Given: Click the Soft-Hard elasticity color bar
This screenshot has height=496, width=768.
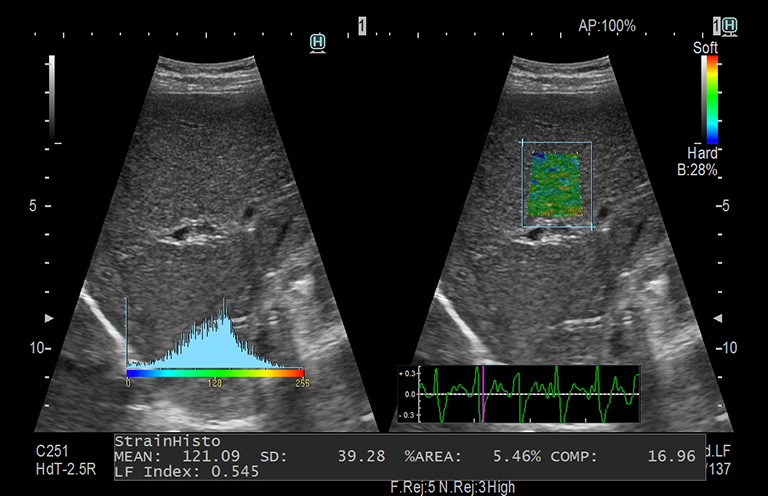Looking at the screenshot, I should tap(710, 100).
